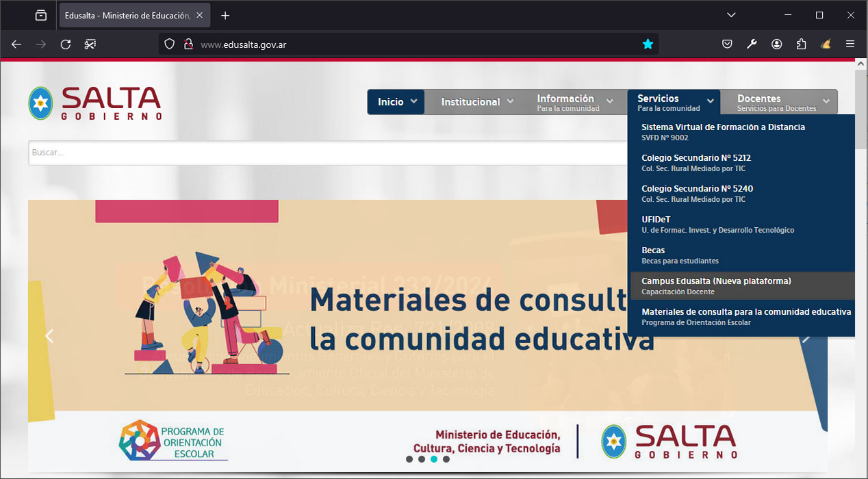Viewport: 868px width, 479px height.
Task: Open the Firefox hamburger application menu
Action: click(x=850, y=44)
